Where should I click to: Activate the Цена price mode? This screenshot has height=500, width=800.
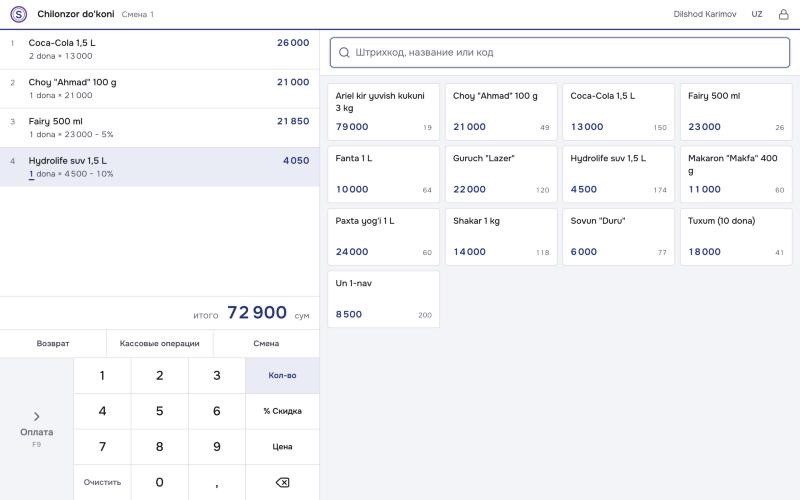click(282, 447)
